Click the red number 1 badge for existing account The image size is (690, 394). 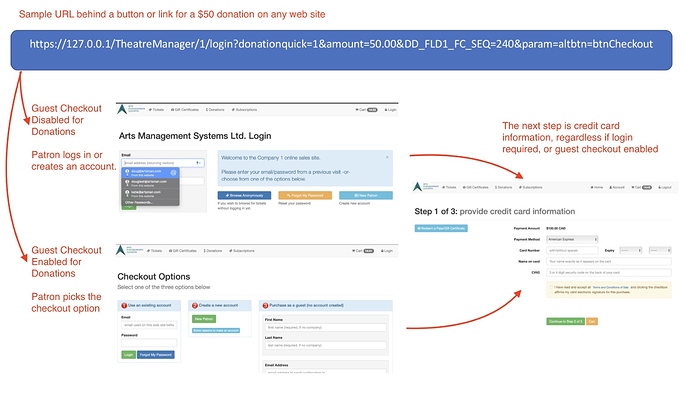pos(124,305)
